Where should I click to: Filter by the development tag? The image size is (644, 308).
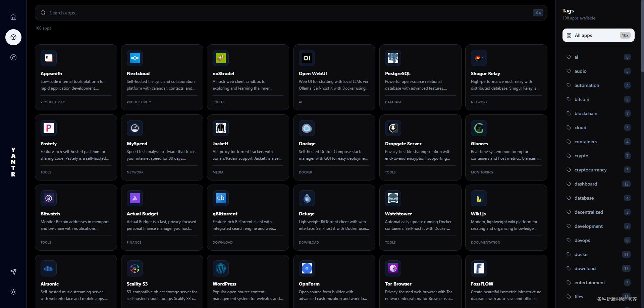(598, 226)
